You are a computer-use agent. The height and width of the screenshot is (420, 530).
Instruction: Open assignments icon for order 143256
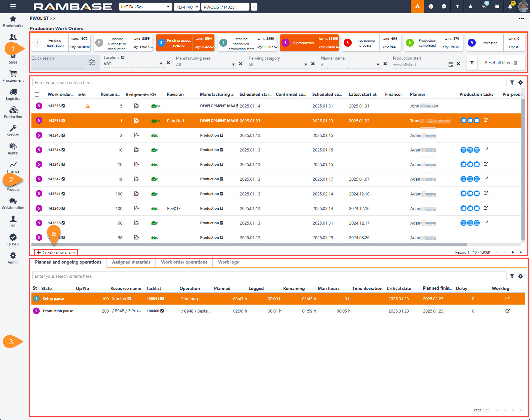click(x=137, y=106)
